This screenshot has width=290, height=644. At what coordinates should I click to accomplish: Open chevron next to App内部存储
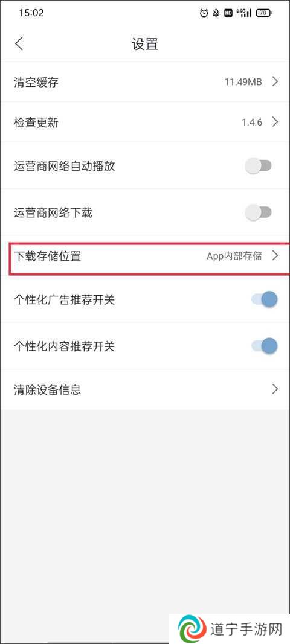[x=275, y=257]
